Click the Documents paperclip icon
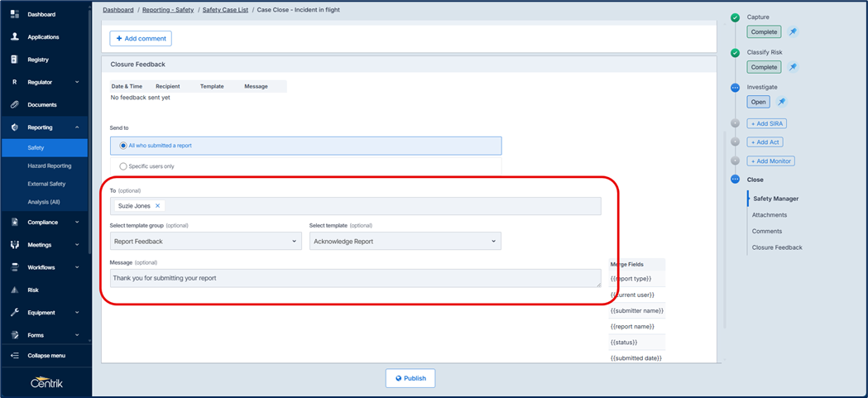The height and width of the screenshot is (398, 868). point(15,105)
